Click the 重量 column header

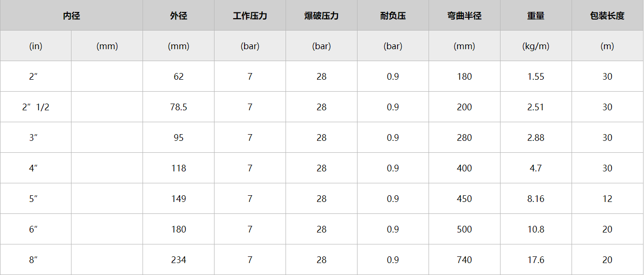[x=536, y=16]
